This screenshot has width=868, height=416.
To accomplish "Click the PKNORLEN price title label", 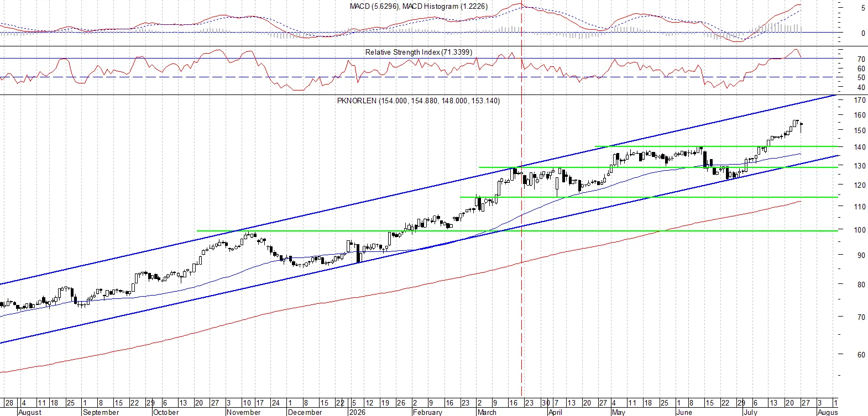I will (x=418, y=101).
